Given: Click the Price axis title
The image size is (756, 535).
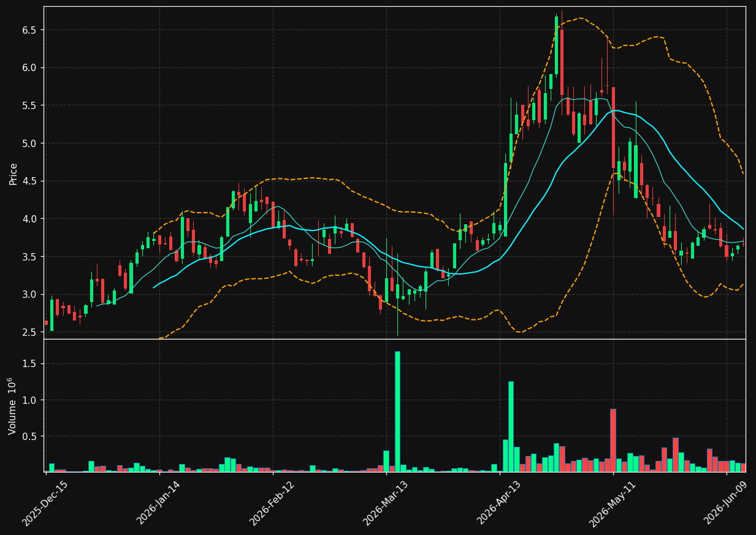Looking at the screenshot, I should [13, 173].
